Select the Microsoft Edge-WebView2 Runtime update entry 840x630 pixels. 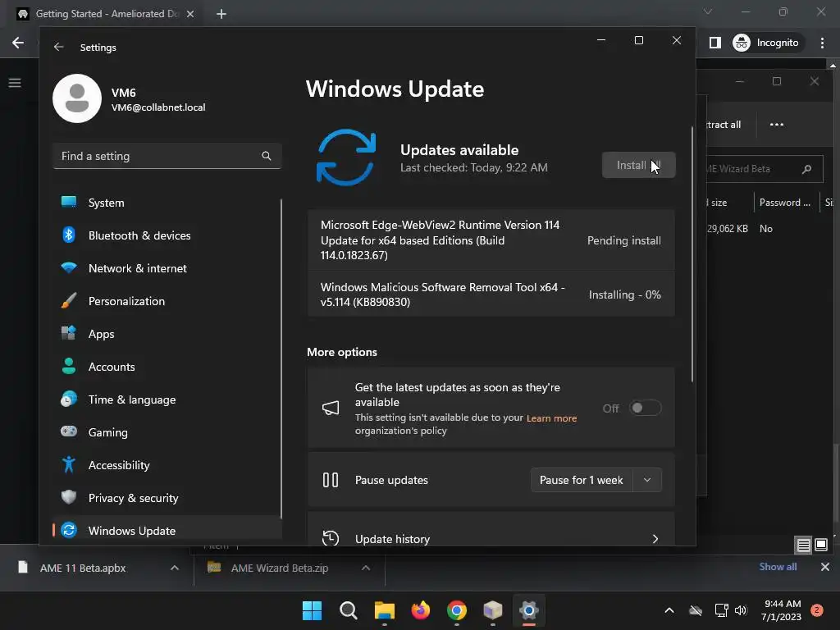tap(491, 240)
